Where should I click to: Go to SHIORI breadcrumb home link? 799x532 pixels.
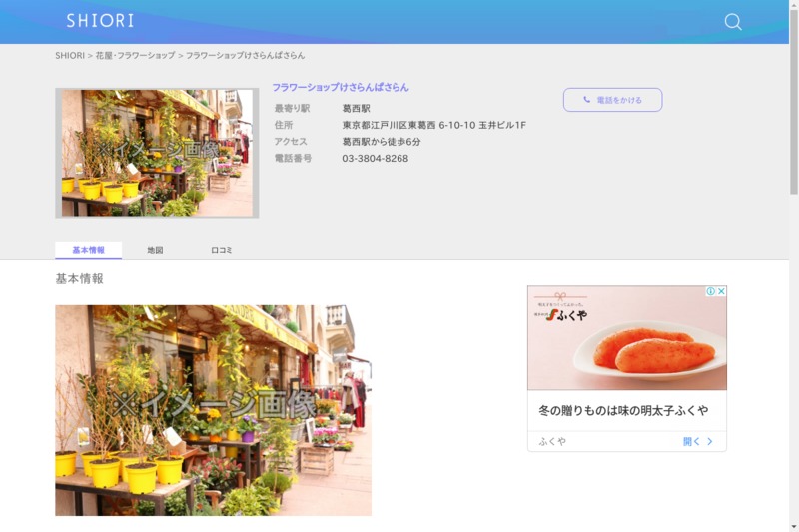(x=70, y=56)
